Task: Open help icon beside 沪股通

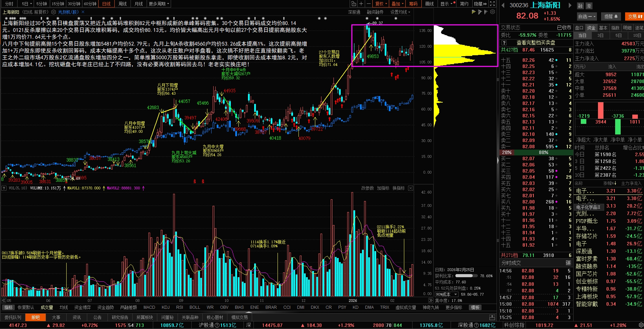Action: [217, 325]
